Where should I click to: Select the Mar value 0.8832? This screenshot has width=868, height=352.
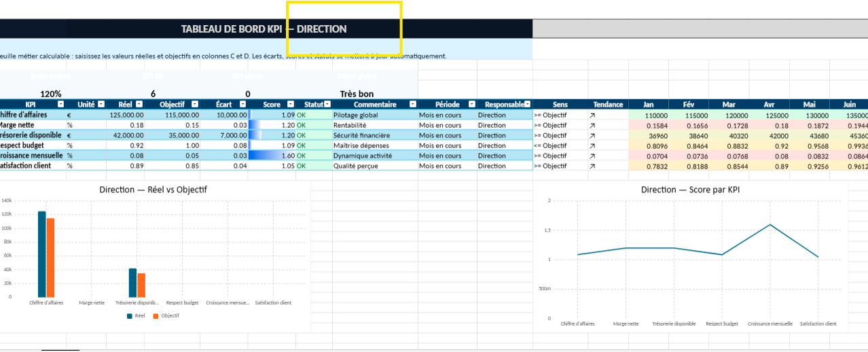[729, 145]
